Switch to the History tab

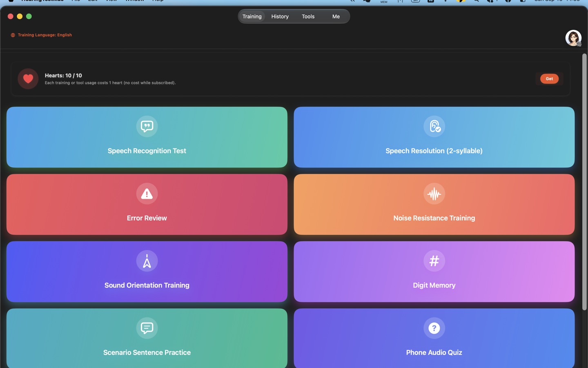click(x=280, y=16)
